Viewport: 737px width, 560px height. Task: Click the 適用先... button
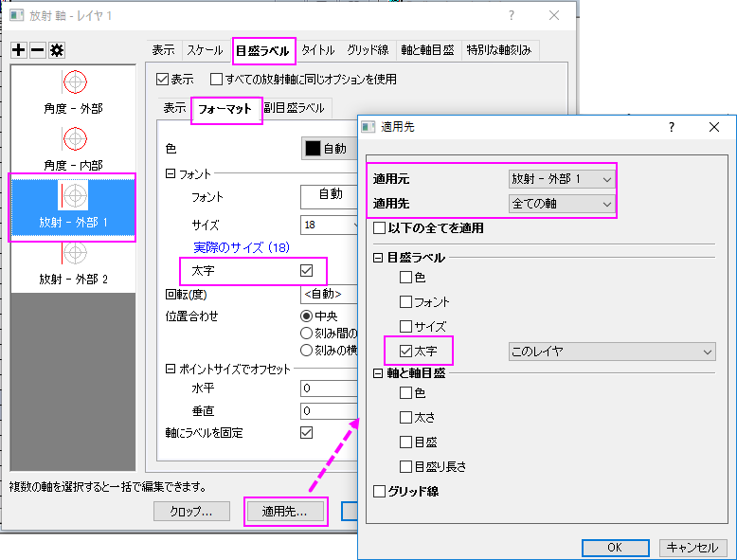click(x=285, y=511)
